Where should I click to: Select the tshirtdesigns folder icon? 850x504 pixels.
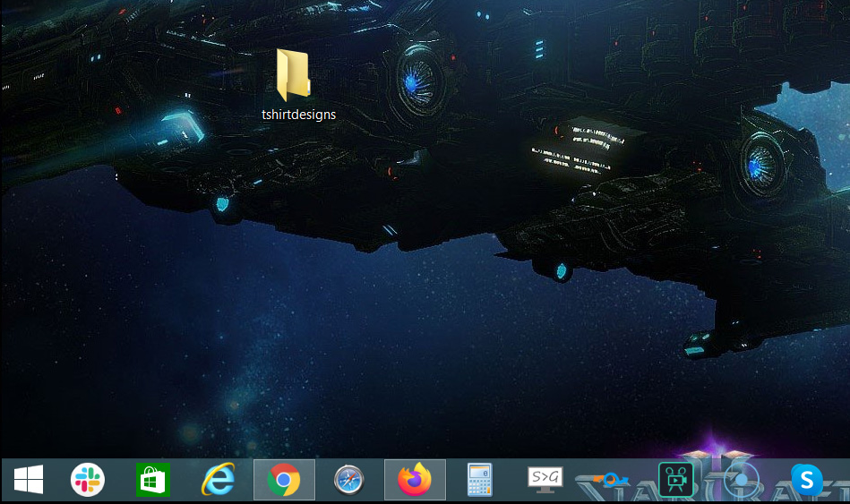point(293,74)
